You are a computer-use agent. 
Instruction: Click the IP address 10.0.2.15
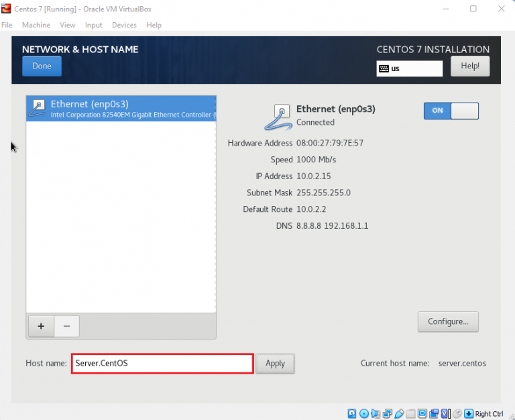coord(313,176)
